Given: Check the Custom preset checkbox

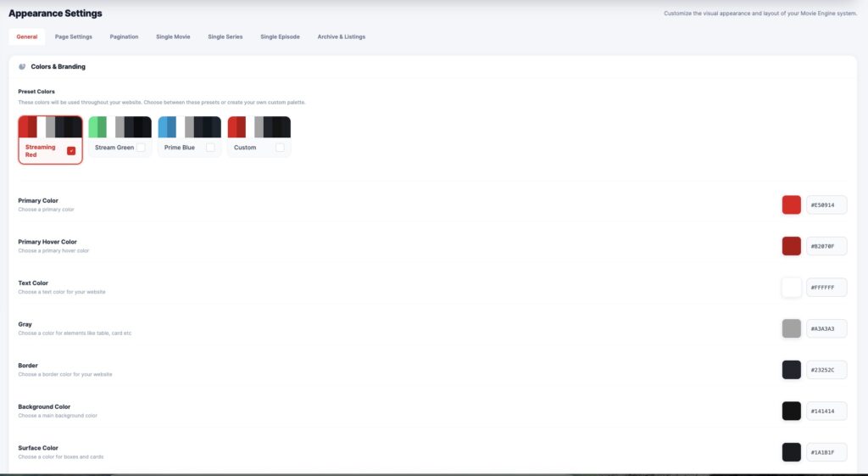Looking at the screenshot, I should [280, 148].
